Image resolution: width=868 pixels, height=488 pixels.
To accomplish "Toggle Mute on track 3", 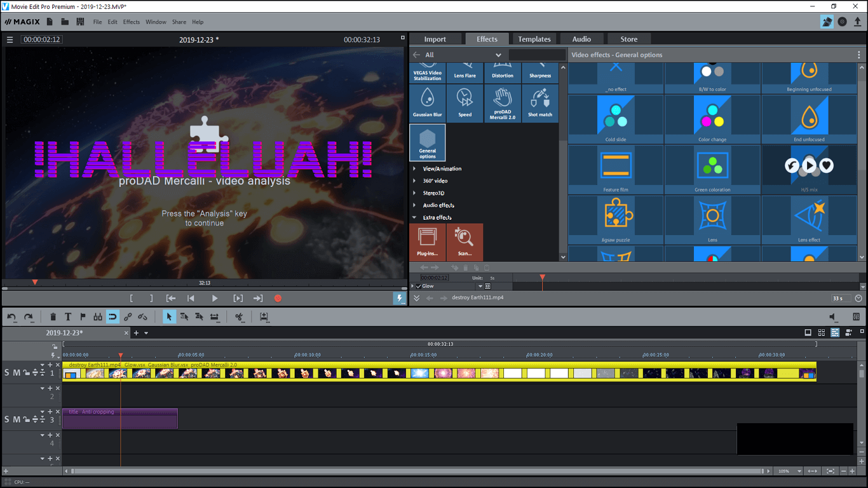I will pyautogui.click(x=17, y=419).
